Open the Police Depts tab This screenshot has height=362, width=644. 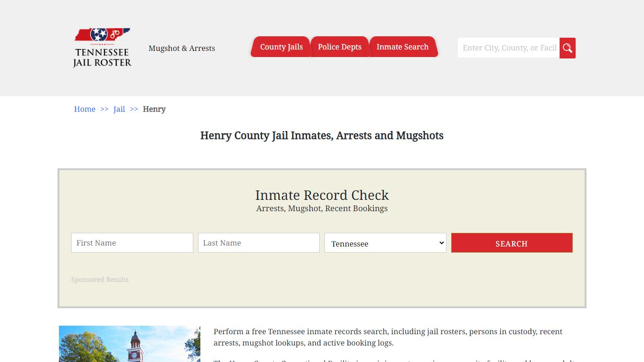click(339, 47)
